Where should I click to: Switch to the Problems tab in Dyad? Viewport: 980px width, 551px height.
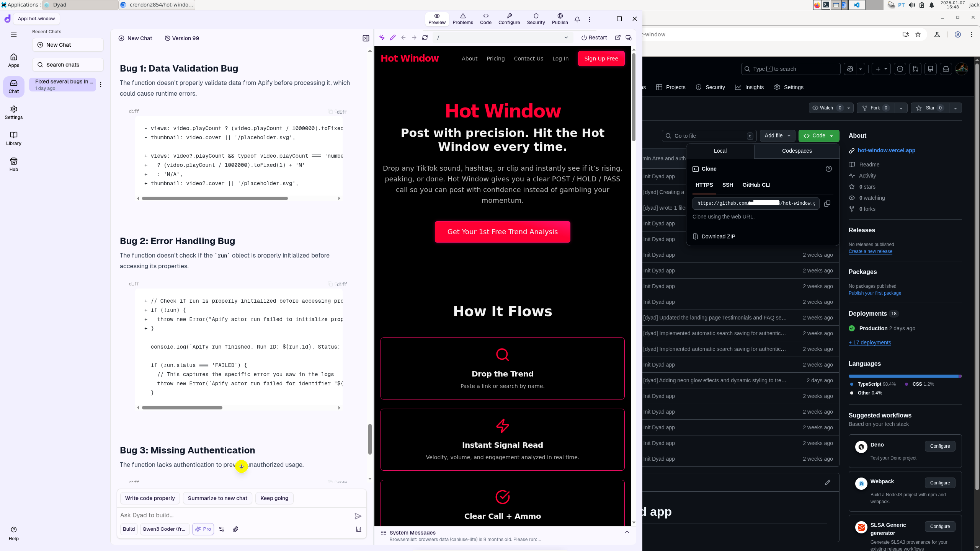point(463,19)
